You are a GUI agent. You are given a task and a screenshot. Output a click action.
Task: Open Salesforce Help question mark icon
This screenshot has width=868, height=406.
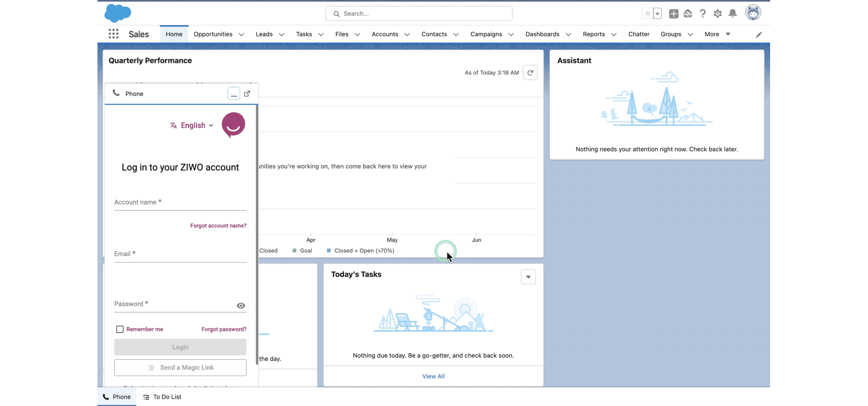pyautogui.click(x=703, y=14)
